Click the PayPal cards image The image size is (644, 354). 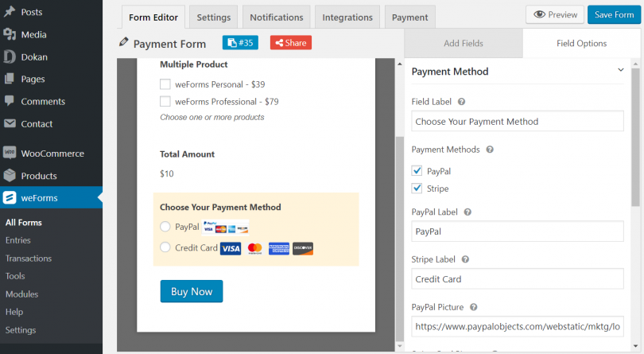tap(226, 227)
